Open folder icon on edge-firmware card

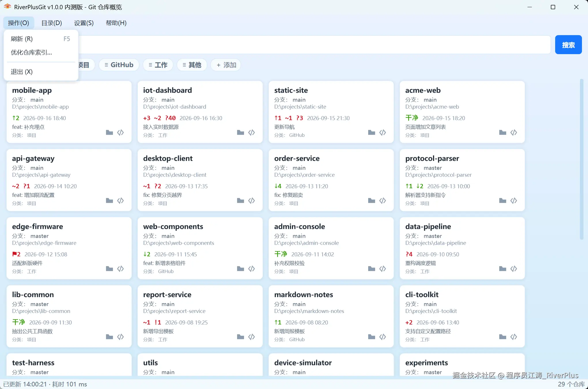[x=109, y=269]
